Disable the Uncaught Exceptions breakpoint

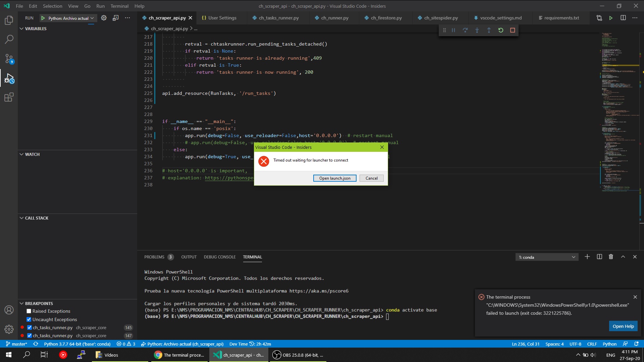pyautogui.click(x=29, y=319)
